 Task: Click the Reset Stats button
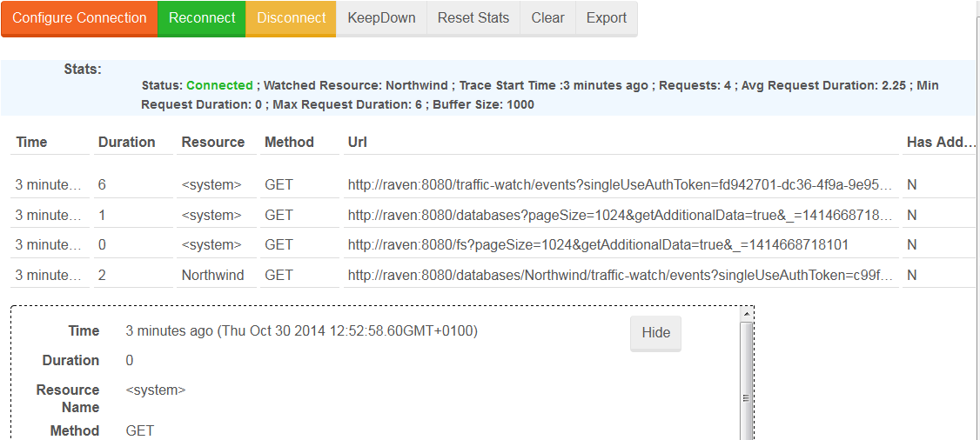point(473,19)
